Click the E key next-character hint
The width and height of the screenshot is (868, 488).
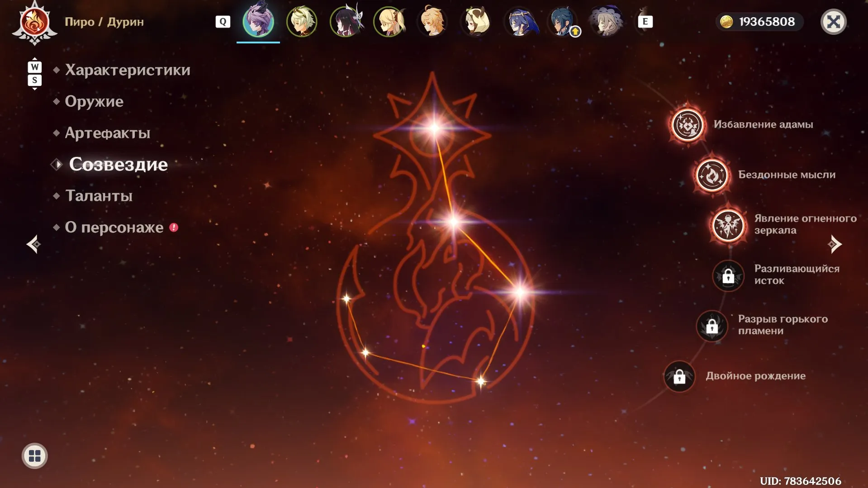645,22
